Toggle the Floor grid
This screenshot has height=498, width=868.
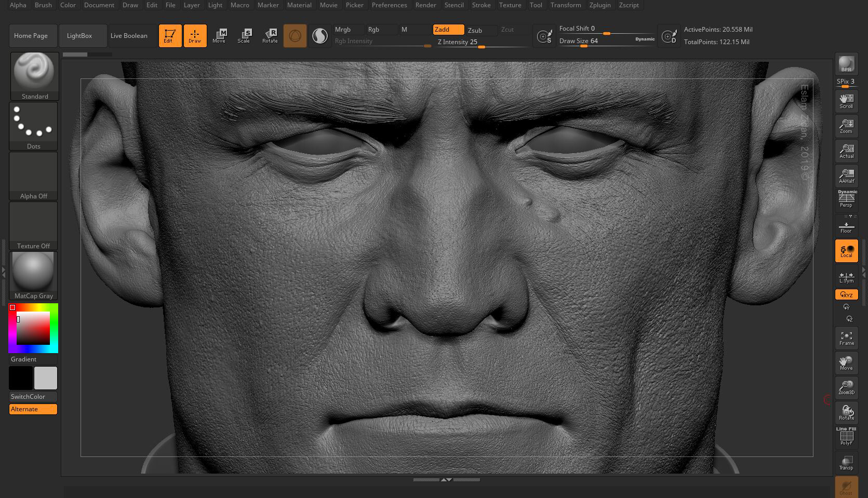pos(846,225)
